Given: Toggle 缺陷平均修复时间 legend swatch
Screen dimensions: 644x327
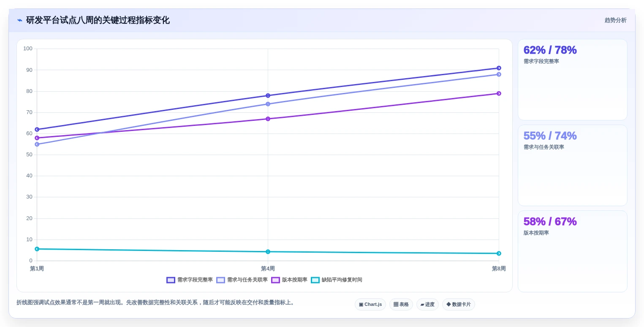Looking at the screenshot, I should [315, 280].
